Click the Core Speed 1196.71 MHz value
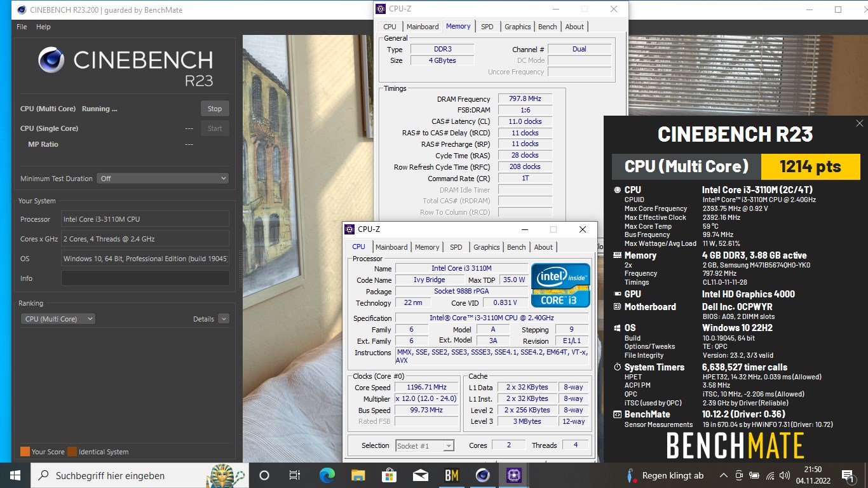This screenshot has height=488, width=868. click(426, 387)
